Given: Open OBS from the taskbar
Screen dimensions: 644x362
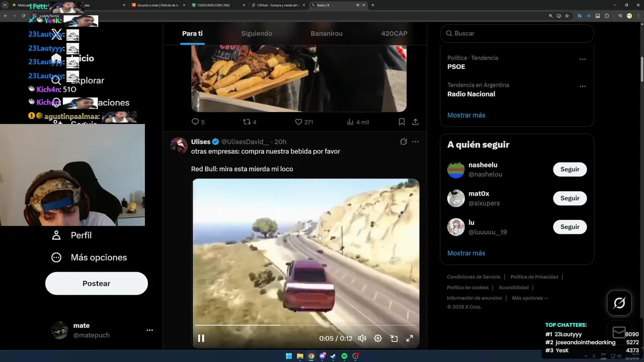Looking at the screenshot, I should pyautogui.click(x=356, y=356).
